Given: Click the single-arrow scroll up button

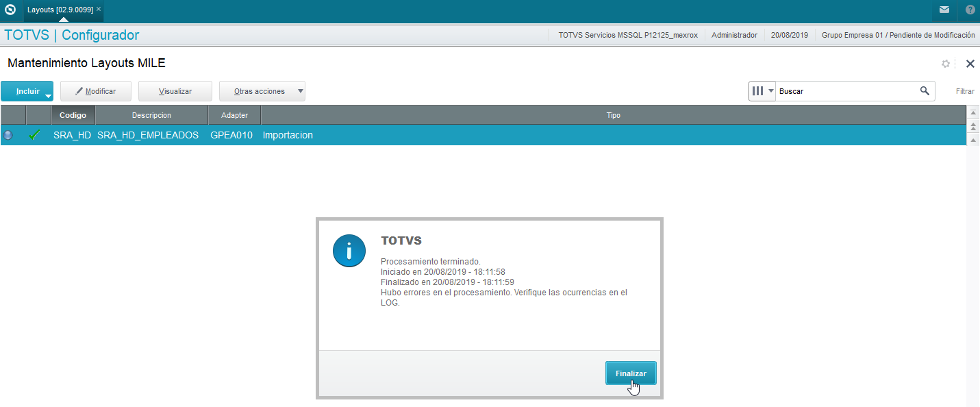Looking at the screenshot, I should [x=973, y=139].
